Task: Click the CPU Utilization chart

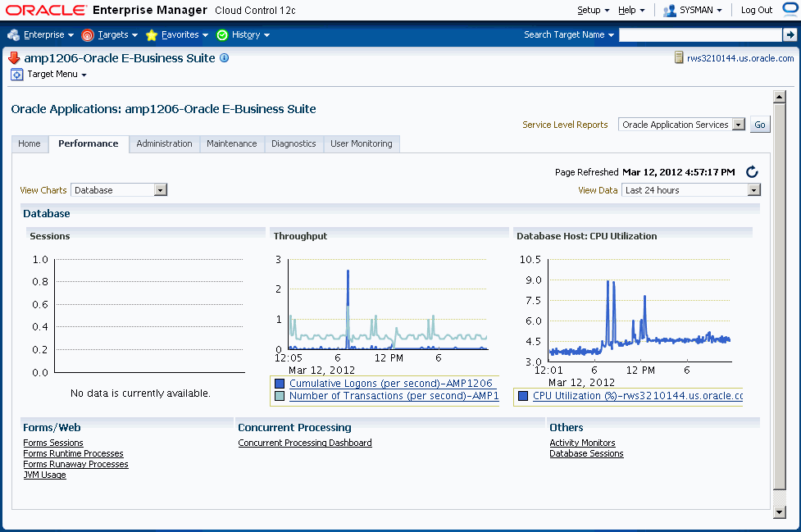Action: (x=639, y=311)
